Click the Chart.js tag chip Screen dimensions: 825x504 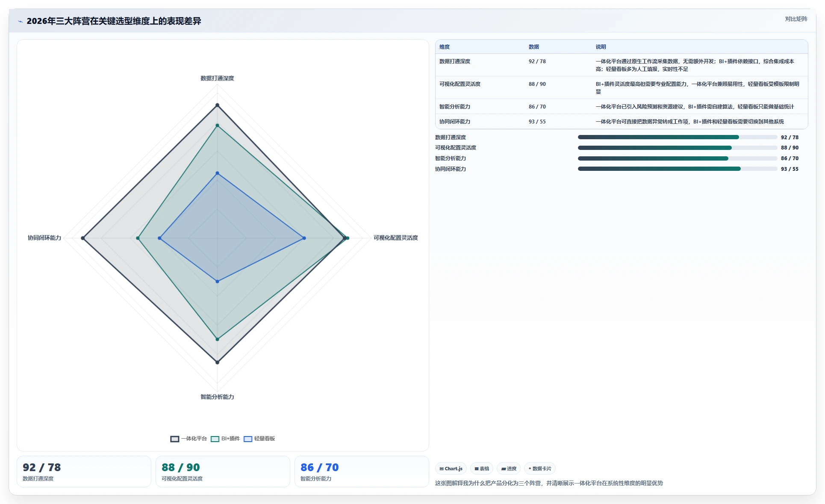pyautogui.click(x=451, y=469)
